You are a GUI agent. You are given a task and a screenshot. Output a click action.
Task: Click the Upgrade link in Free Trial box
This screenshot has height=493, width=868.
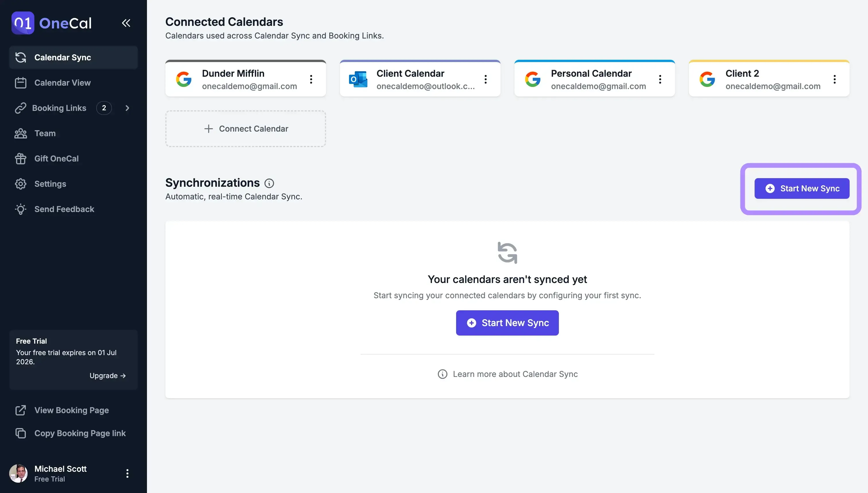click(x=108, y=375)
